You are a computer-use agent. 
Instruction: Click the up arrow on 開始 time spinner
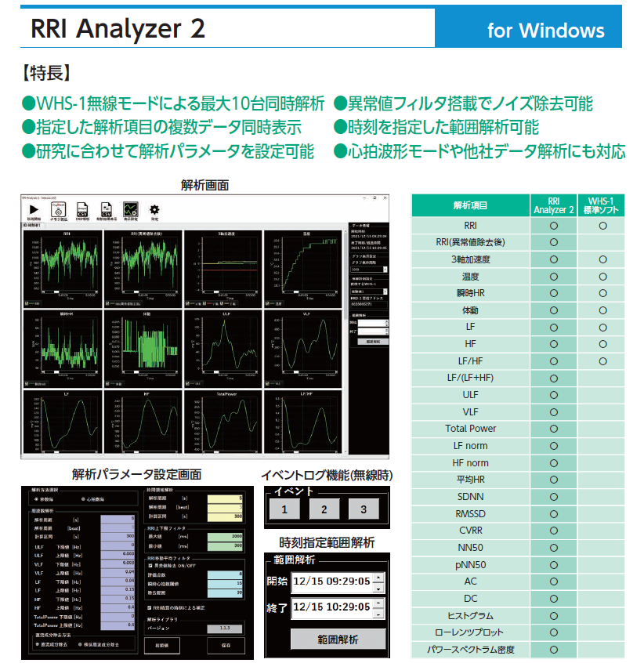click(378, 578)
